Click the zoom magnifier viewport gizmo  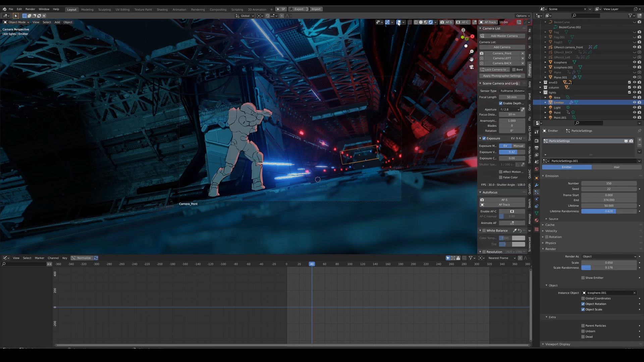(x=471, y=52)
